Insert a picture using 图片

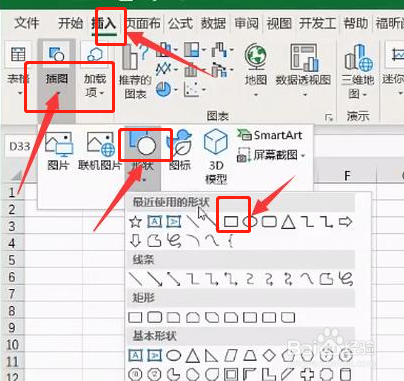(59, 151)
